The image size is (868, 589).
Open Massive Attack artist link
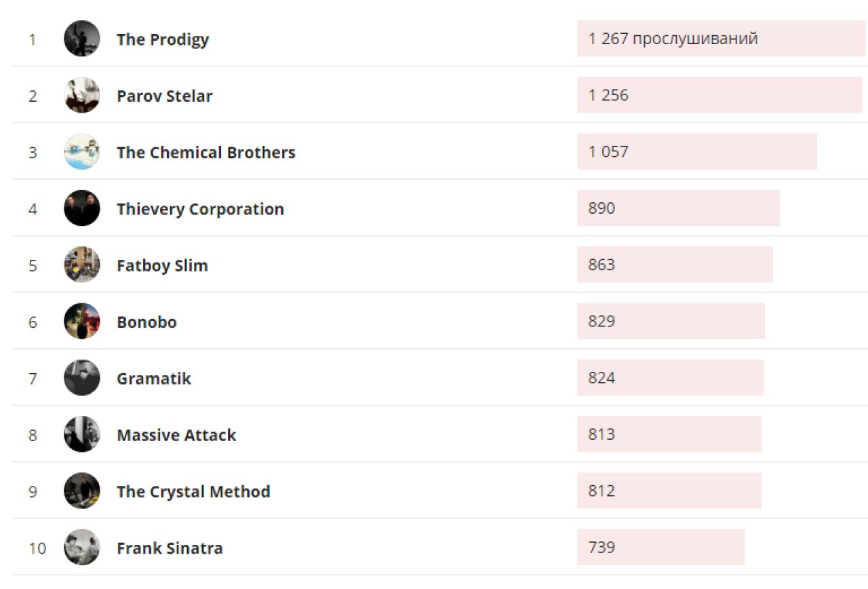click(x=176, y=435)
